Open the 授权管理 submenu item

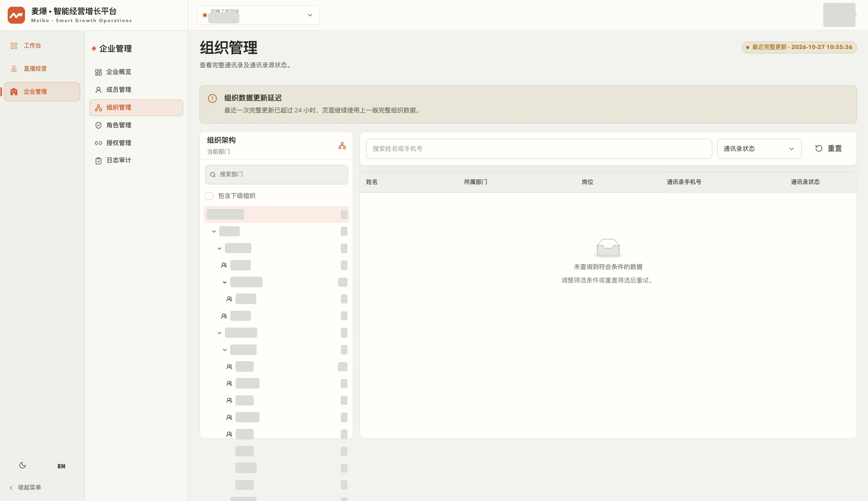[x=136, y=143]
